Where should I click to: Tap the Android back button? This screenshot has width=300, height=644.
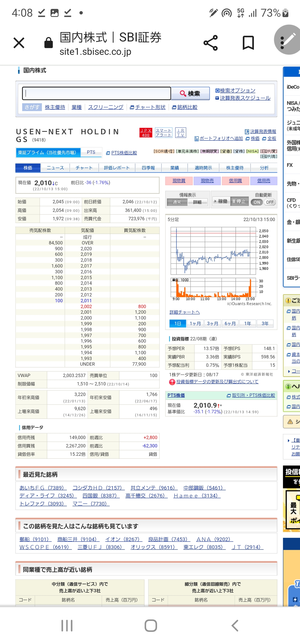pos(235,625)
